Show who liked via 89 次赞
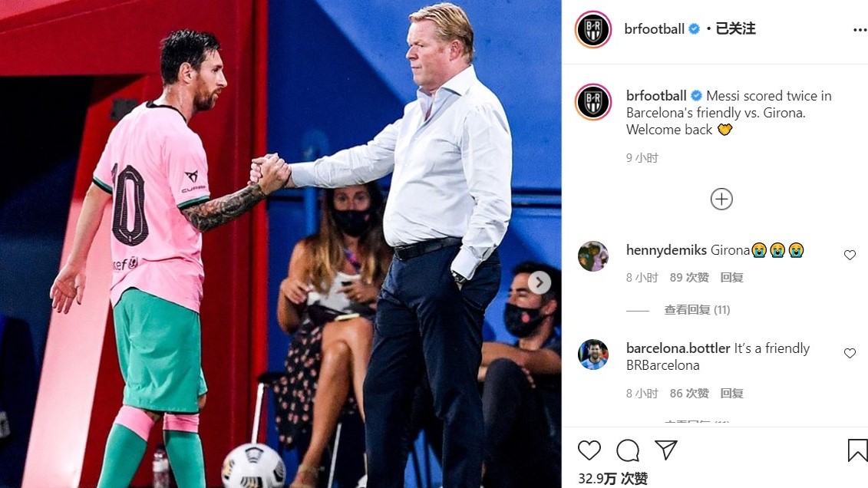Viewport: 868px width, 488px height. 689,278
